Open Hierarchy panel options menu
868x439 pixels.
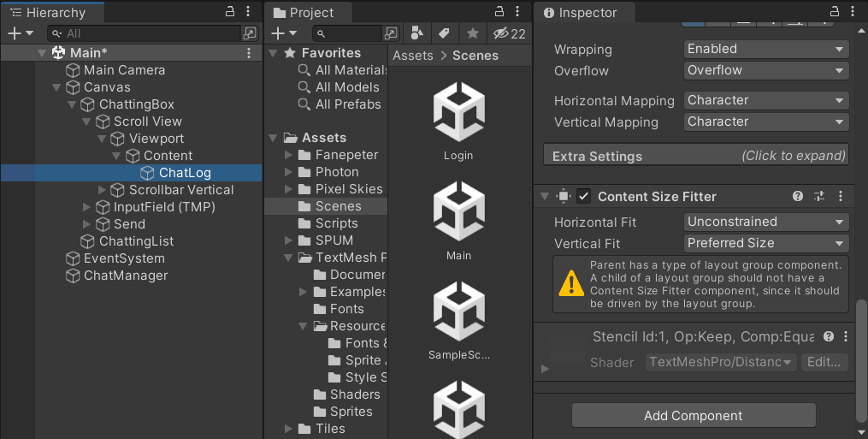[248, 12]
